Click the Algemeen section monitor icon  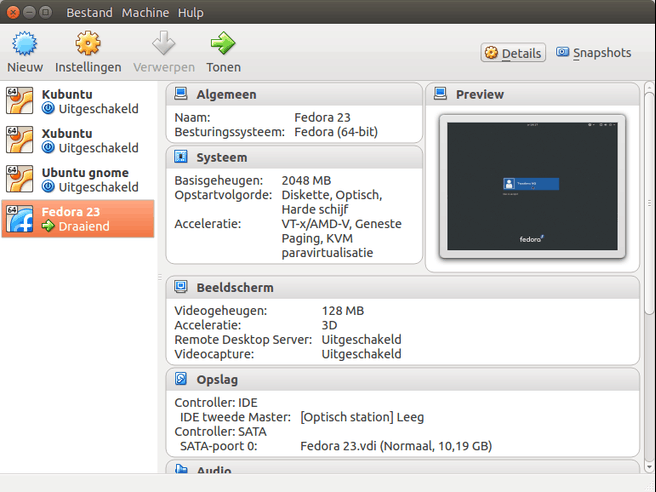(x=181, y=94)
